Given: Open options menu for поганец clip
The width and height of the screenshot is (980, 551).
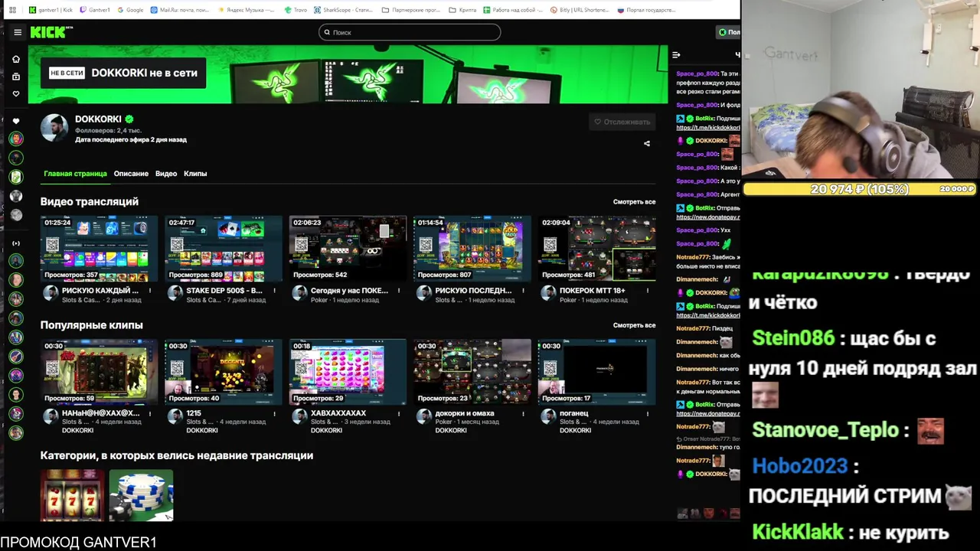Looking at the screenshot, I should [648, 413].
